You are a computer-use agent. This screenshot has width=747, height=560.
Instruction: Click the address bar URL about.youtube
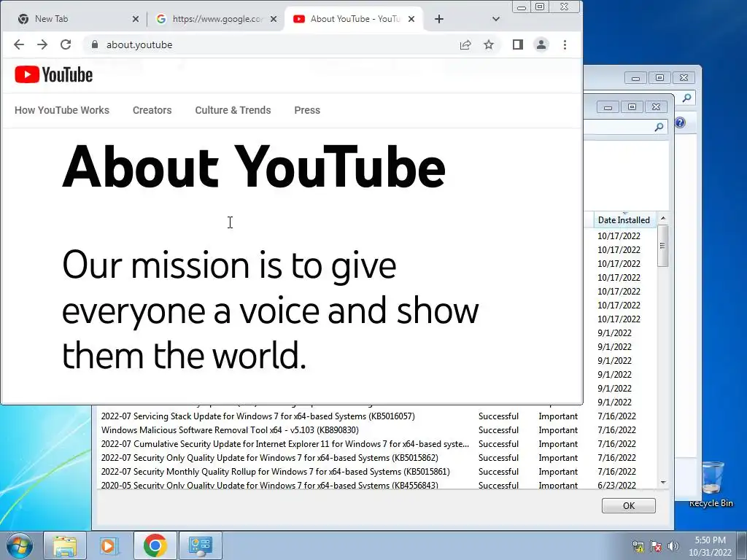[139, 44]
